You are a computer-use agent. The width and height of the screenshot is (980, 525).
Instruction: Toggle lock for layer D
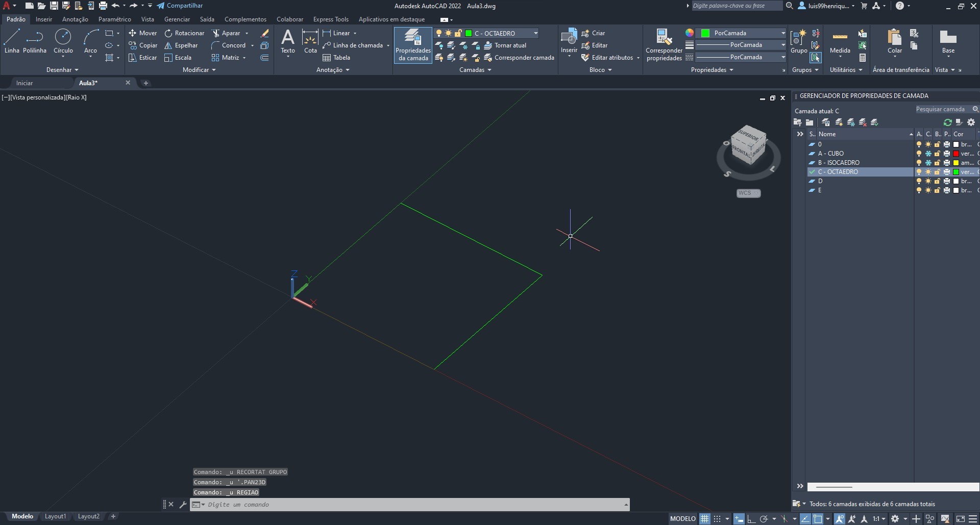click(937, 181)
